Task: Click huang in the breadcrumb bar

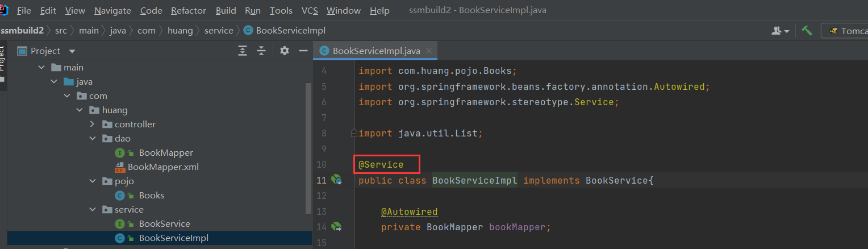Action: tap(180, 30)
